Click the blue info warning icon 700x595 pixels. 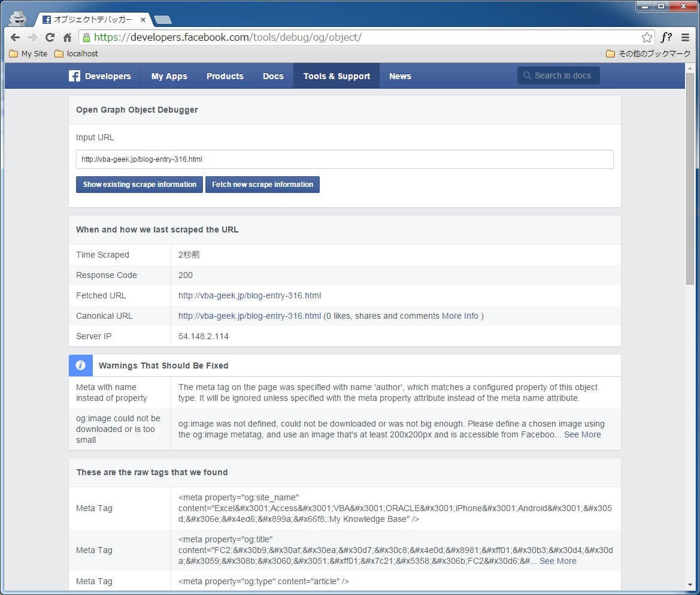click(x=81, y=366)
